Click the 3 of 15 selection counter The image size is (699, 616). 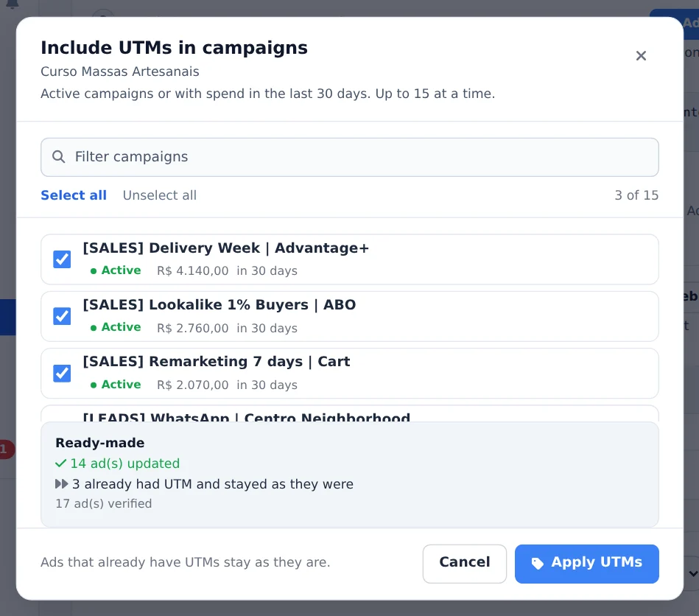tap(636, 195)
